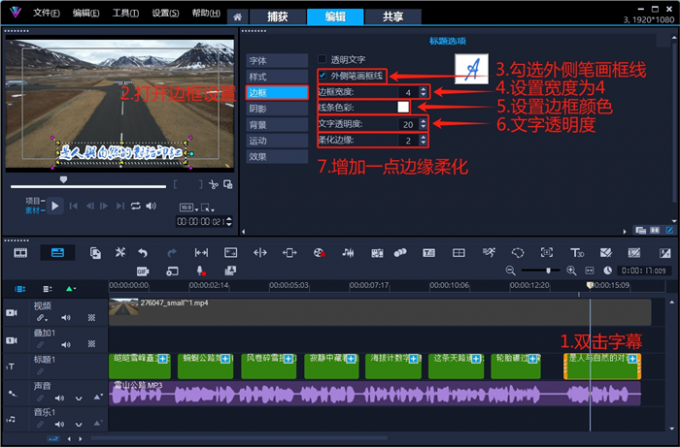Viewport: 680px width, 447px height.
Task: Switch to timeline view
Action: pyautogui.click(x=58, y=253)
